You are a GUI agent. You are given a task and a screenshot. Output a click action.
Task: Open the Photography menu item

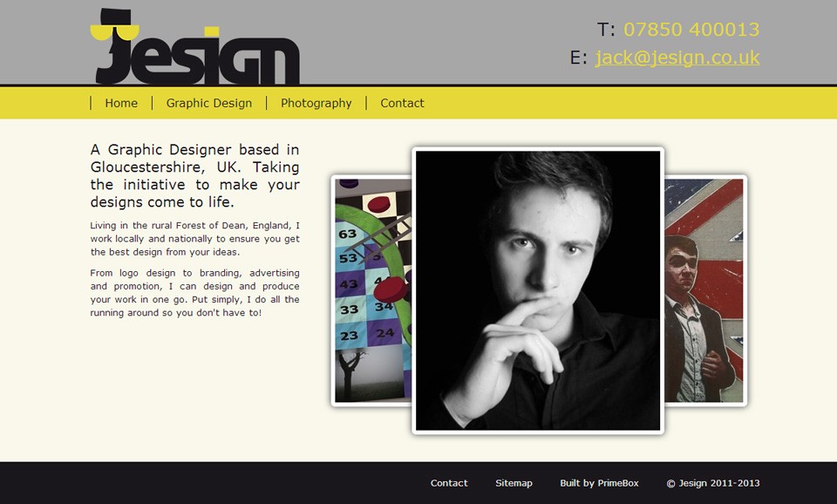pos(316,103)
